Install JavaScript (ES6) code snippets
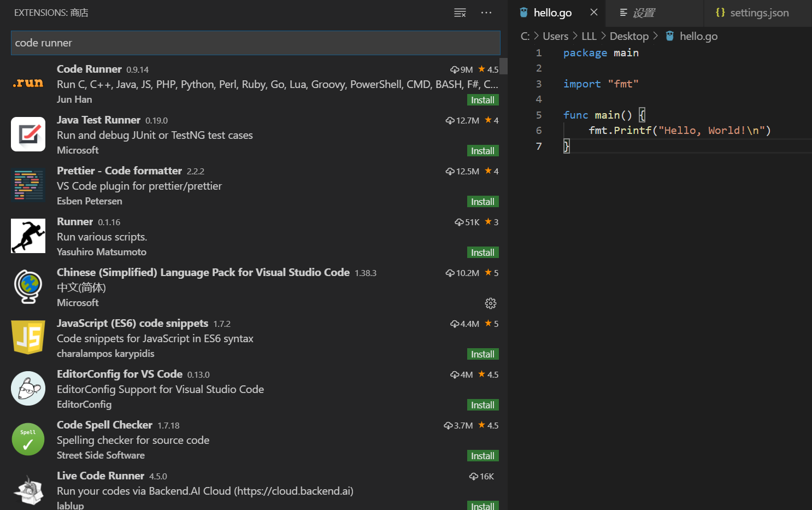This screenshot has height=510, width=812. (x=483, y=354)
